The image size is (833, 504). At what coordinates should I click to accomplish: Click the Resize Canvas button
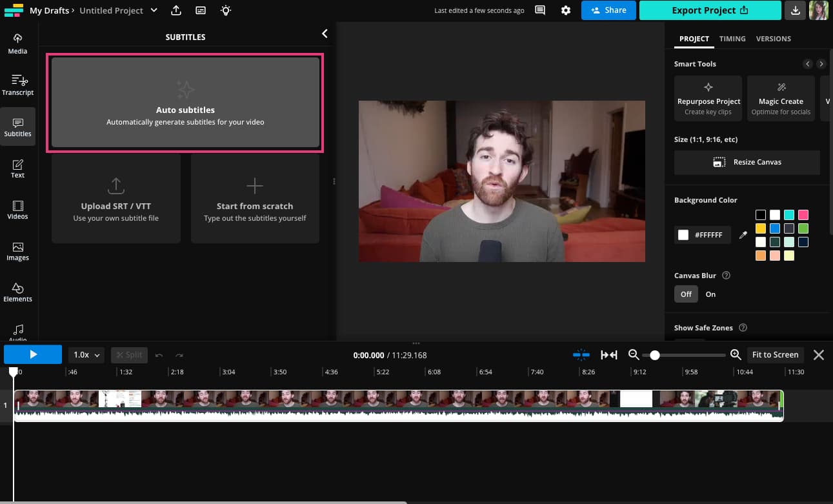[747, 162]
